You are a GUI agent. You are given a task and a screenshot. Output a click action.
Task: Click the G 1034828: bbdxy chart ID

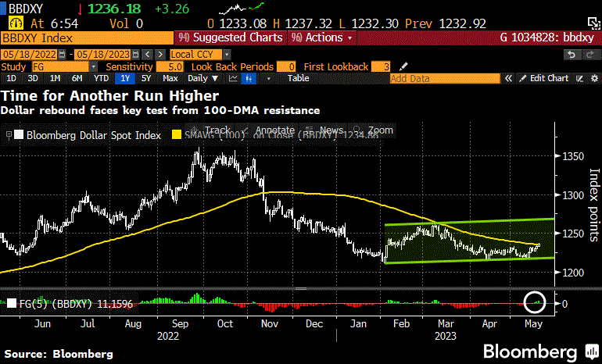(x=547, y=37)
